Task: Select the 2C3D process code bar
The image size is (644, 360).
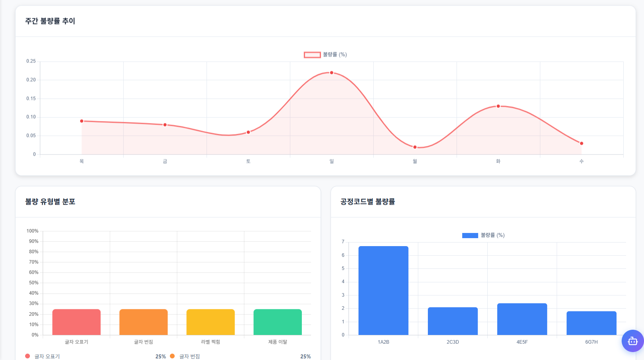Action: pos(453,321)
